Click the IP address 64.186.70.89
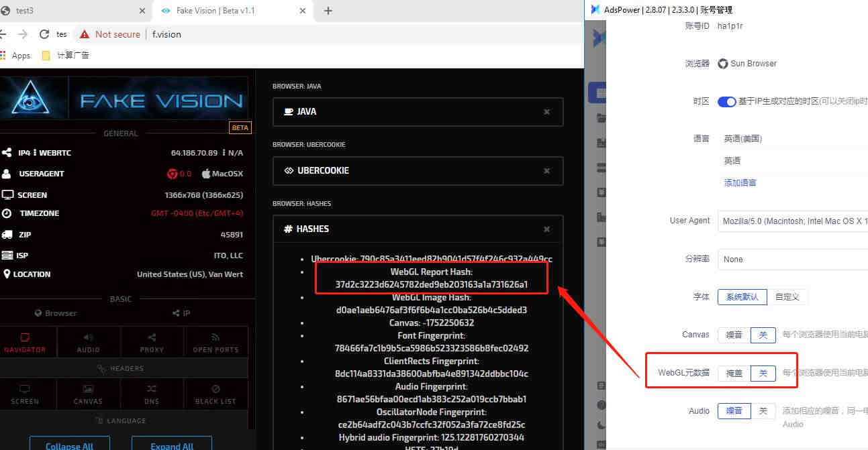Screen dimensions: 868x450 click(x=194, y=153)
